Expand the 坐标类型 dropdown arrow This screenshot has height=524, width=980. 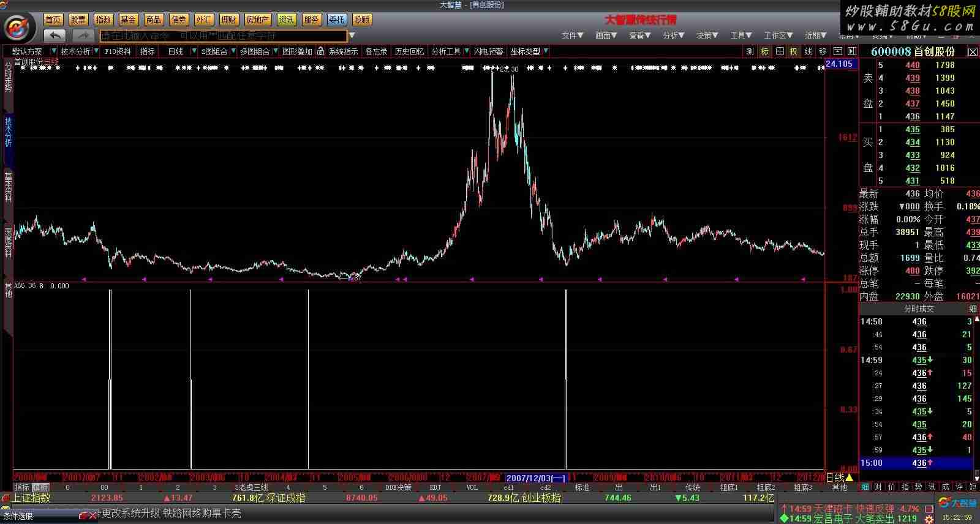click(546, 51)
